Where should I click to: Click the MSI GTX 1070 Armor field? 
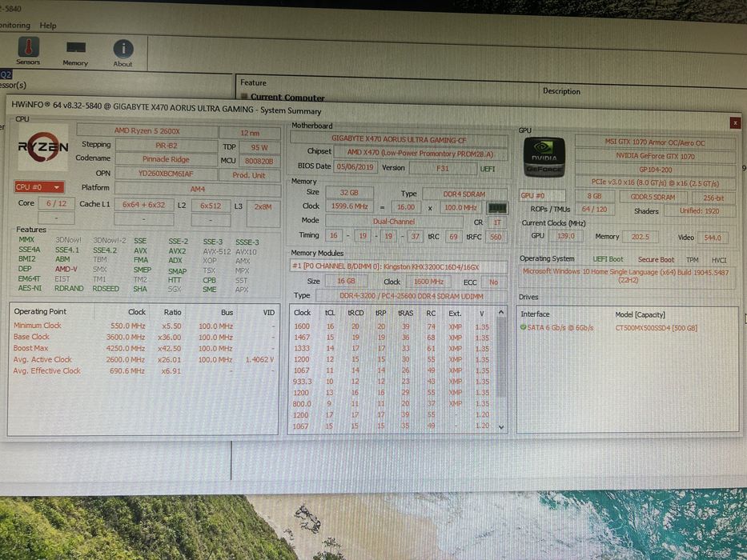[x=655, y=142]
